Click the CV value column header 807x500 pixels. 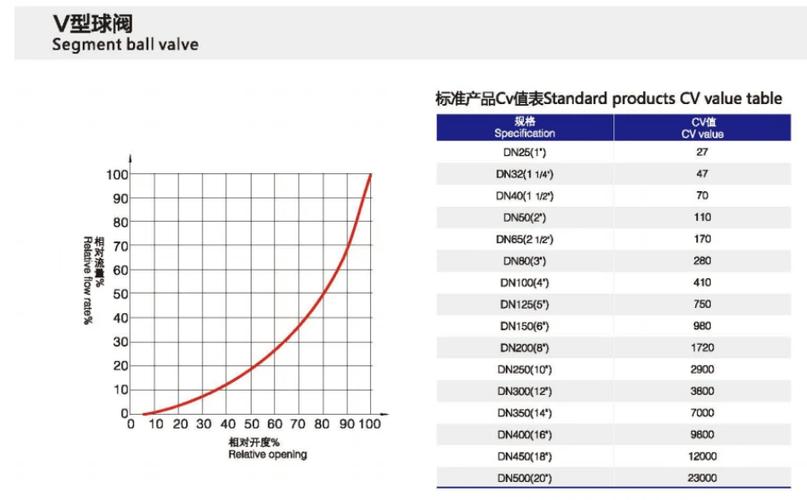pyautogui.click(x=702, y=127)
